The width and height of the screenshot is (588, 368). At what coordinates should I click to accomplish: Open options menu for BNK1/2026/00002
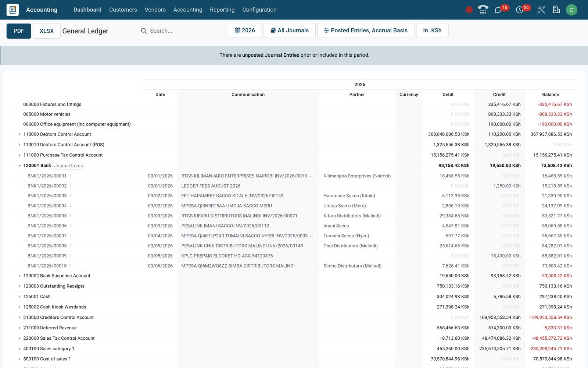point(70,186)
